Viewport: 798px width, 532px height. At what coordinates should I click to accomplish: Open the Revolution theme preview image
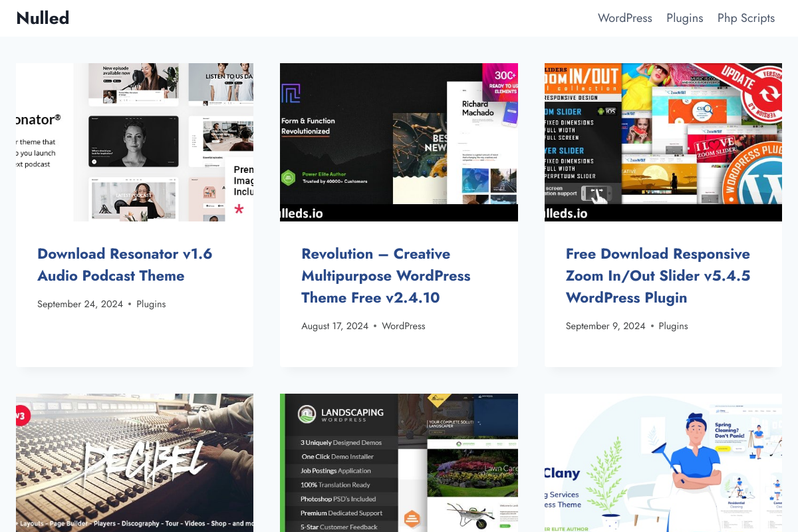(399, 142)
